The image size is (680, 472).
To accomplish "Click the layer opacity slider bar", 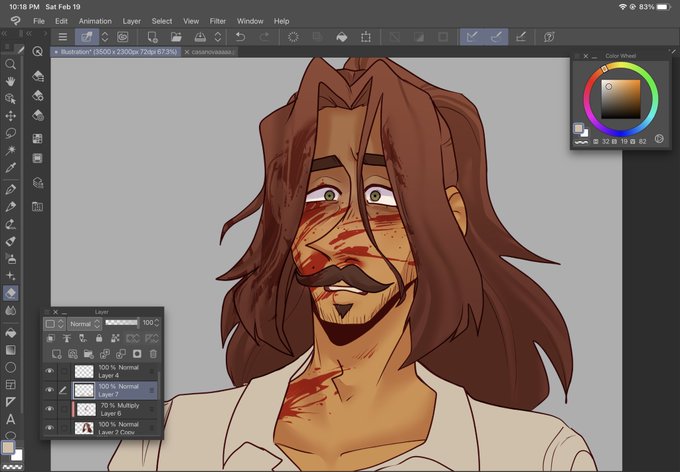I will pos(122,322).
